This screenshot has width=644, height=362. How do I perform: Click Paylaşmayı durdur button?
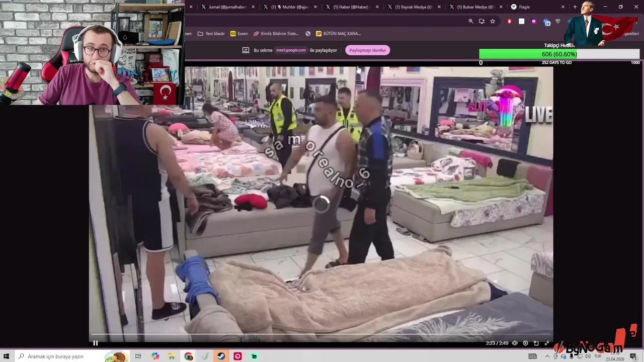368,50
